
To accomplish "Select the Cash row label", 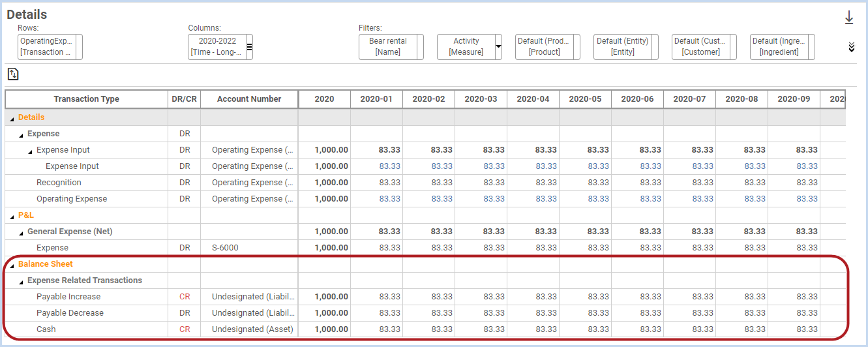I will (46, 329).
